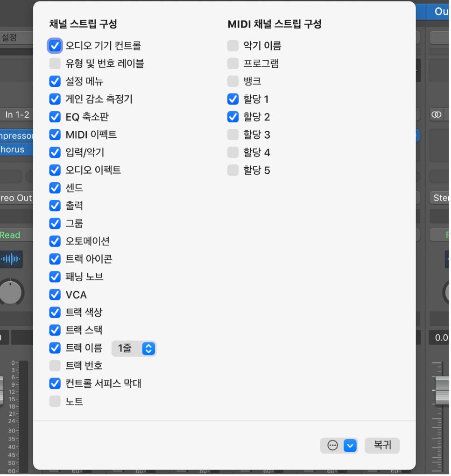Enable 유형 및 번호 레이블 checkbox
This screenshot has width=451, height=476.
[x=55, y=64]
